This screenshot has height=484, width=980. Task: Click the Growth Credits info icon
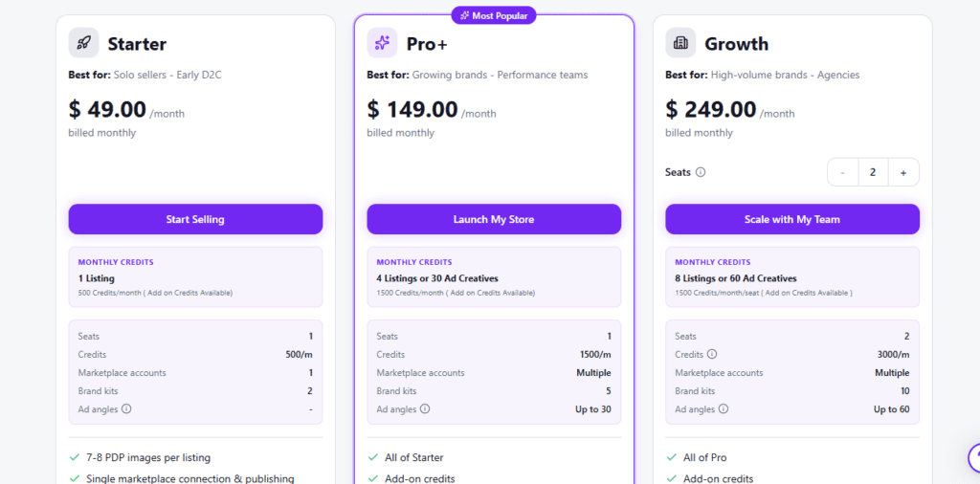[711, 355]
